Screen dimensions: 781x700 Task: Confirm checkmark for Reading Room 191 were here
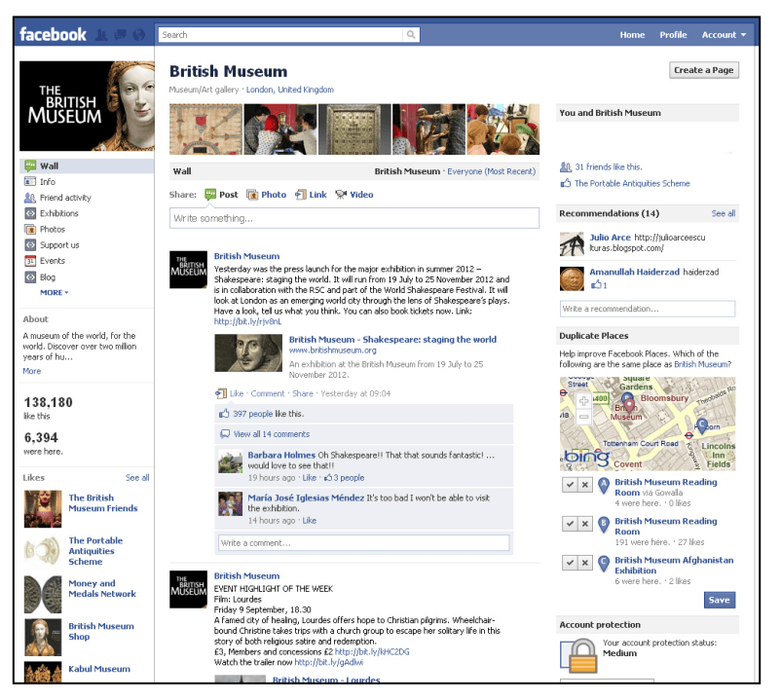pyautogui.click(x=570, y=524)
